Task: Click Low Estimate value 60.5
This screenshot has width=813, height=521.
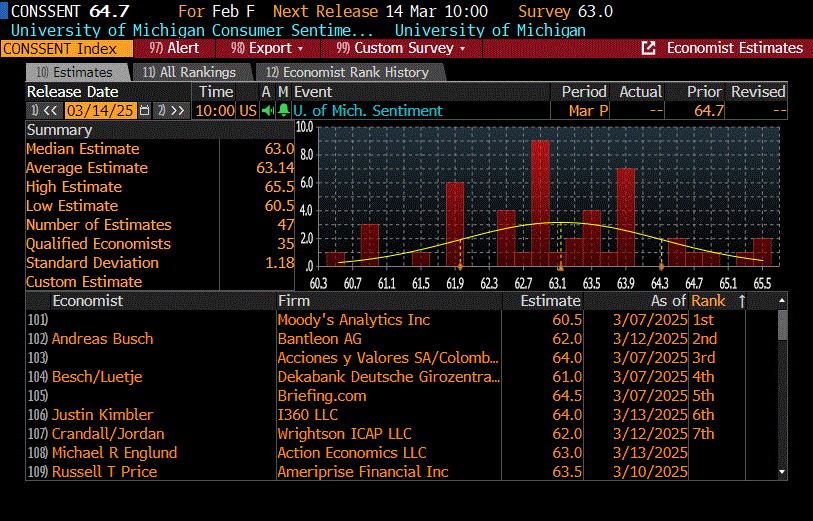Action: pyautogui.click(x=279, y=205)
